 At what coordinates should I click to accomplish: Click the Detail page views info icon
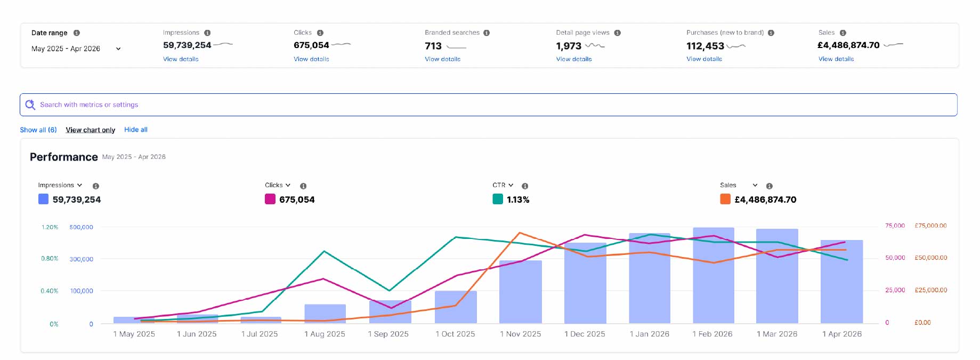coord(617,33)
